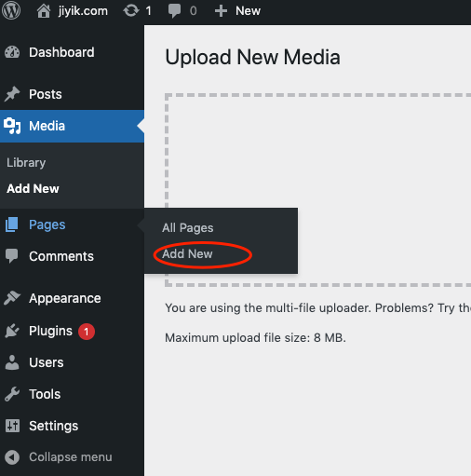
Task: Open the Users menu
Action: point(47,362)
